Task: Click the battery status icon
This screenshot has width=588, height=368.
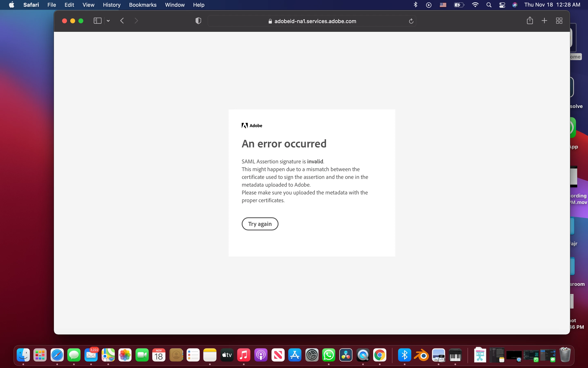Action: coord(459,5)
